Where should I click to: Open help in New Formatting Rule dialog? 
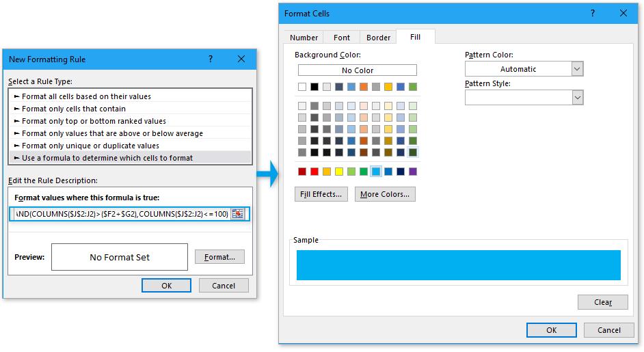[211, 59]
